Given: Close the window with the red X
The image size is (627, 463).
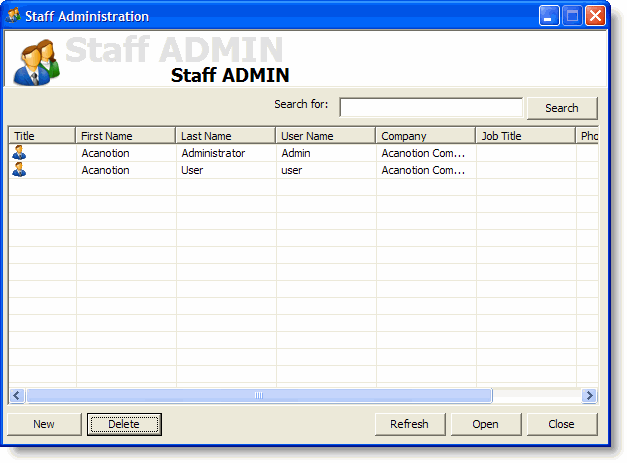Looking at the screenshot, I should click(595, 16).
